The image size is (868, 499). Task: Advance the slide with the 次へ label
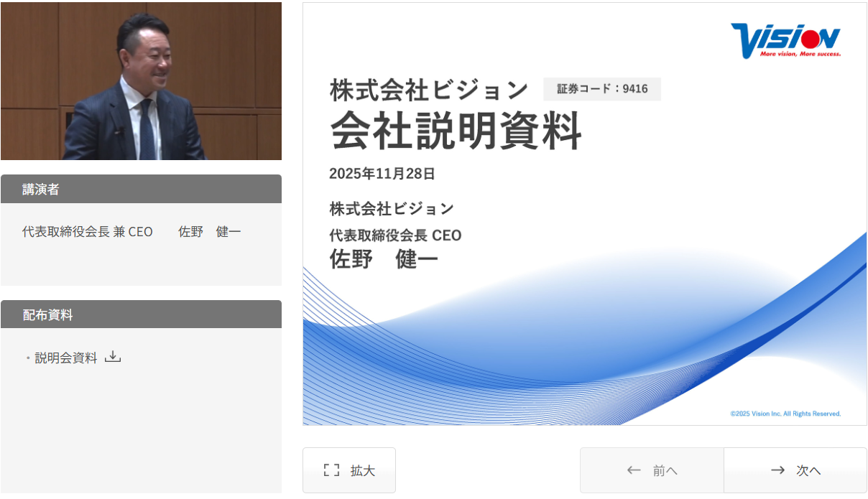tap(808, 471)
